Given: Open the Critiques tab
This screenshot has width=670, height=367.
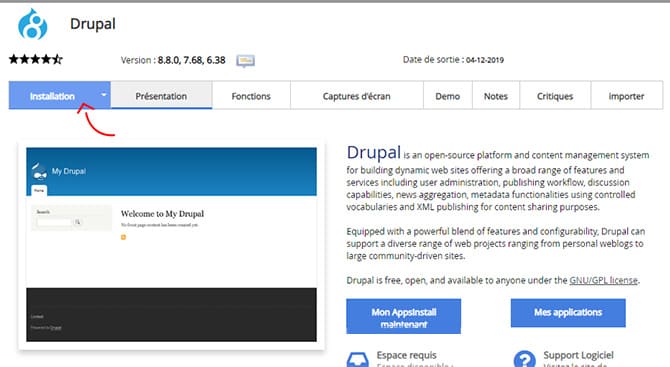Looking at the screenshot, I should pos(555,96).
